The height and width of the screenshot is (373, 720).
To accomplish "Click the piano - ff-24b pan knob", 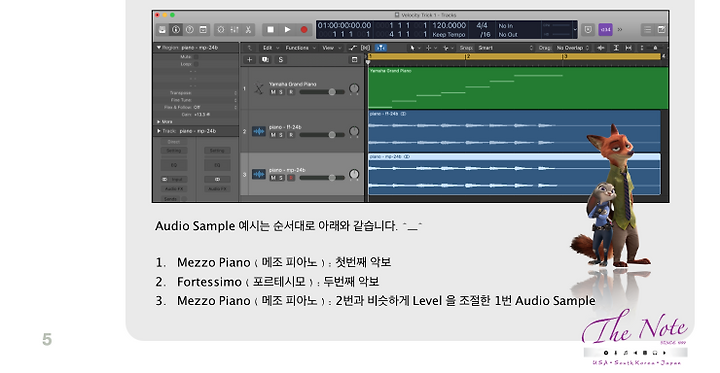I will 354,131.
